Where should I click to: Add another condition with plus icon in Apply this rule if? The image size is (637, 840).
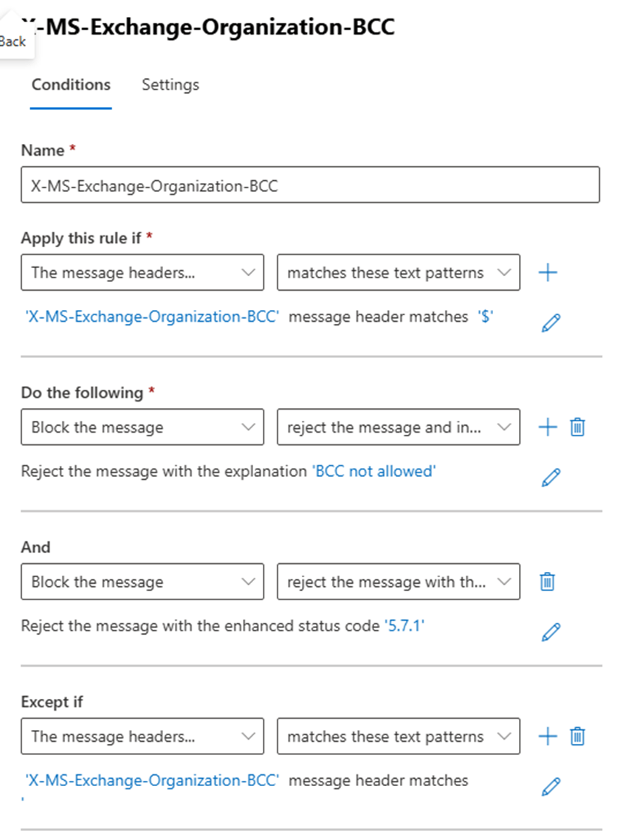(x=548, y=272)
